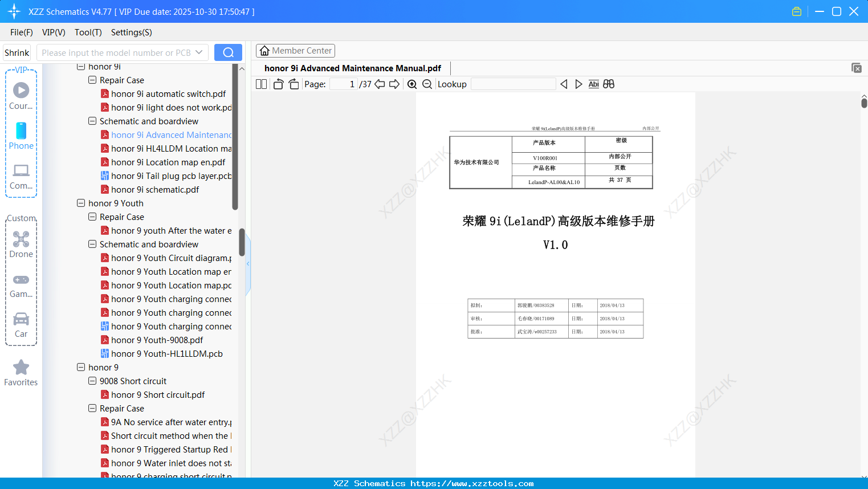
Task: Select the Computer category icon
Action: tap(21, 177)
